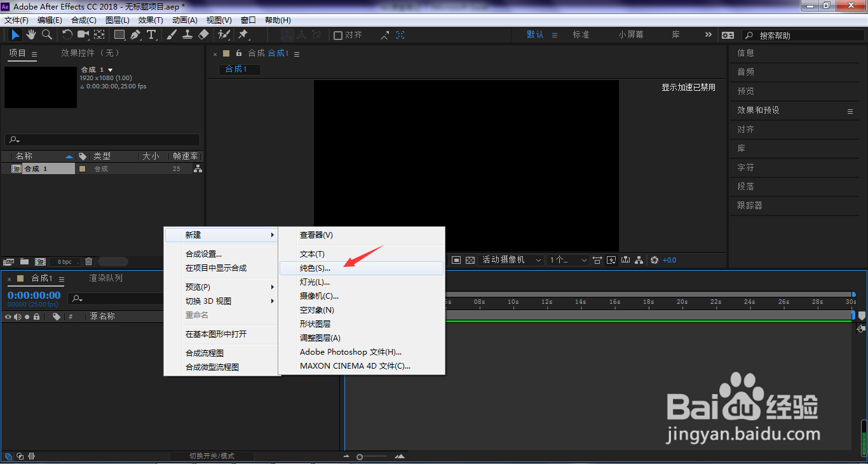
Task: Select the Zoom tool
Action: pos(46,34)
